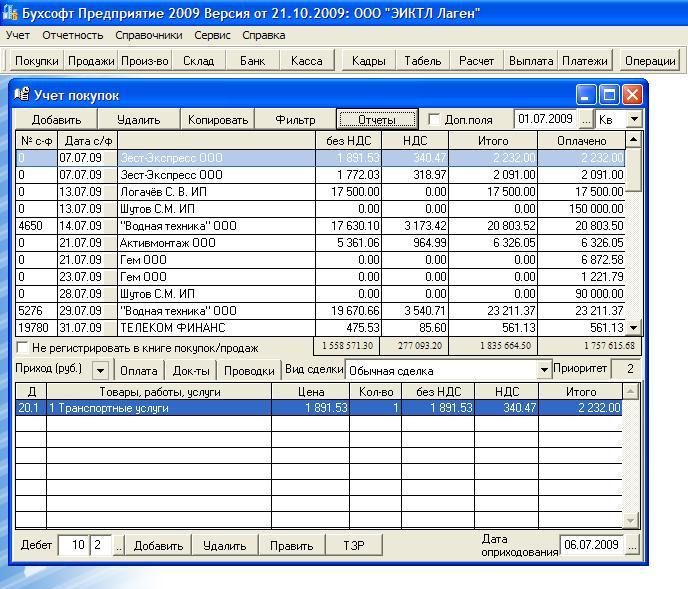Click the ellipsis button next to Дебет fields
The height and width of the screenshot is (589, 688).
(119, 546)
